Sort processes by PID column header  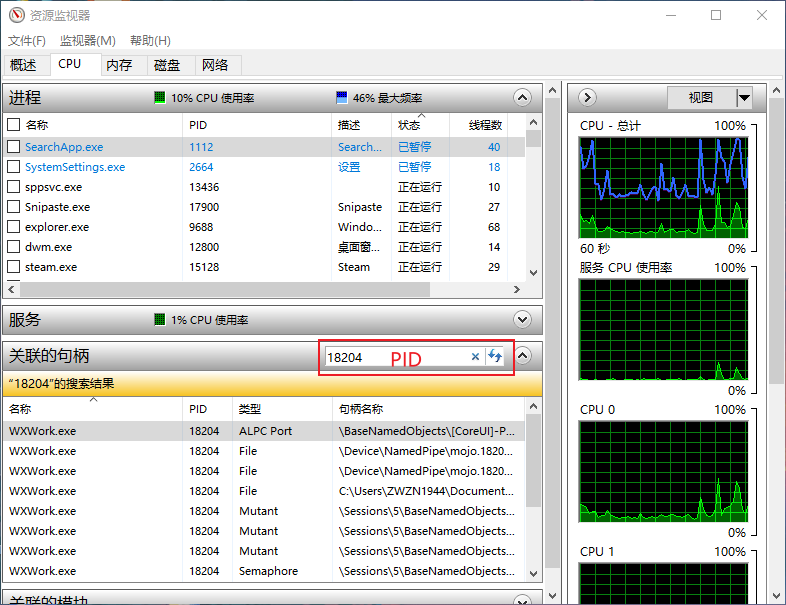[x=256, y=125]
